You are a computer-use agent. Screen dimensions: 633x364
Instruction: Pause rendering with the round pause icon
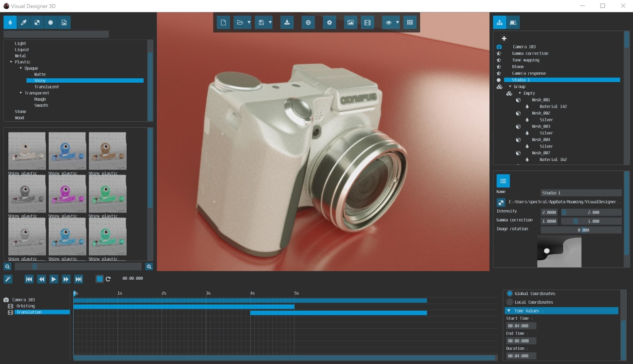pyautogui.click(x=308, y=23)
